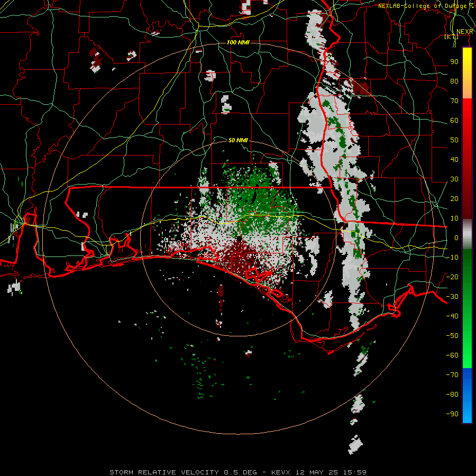Click the "100 NMI" range ring label
The width and height of the screenshot is (476, 476).
[238, 42]
